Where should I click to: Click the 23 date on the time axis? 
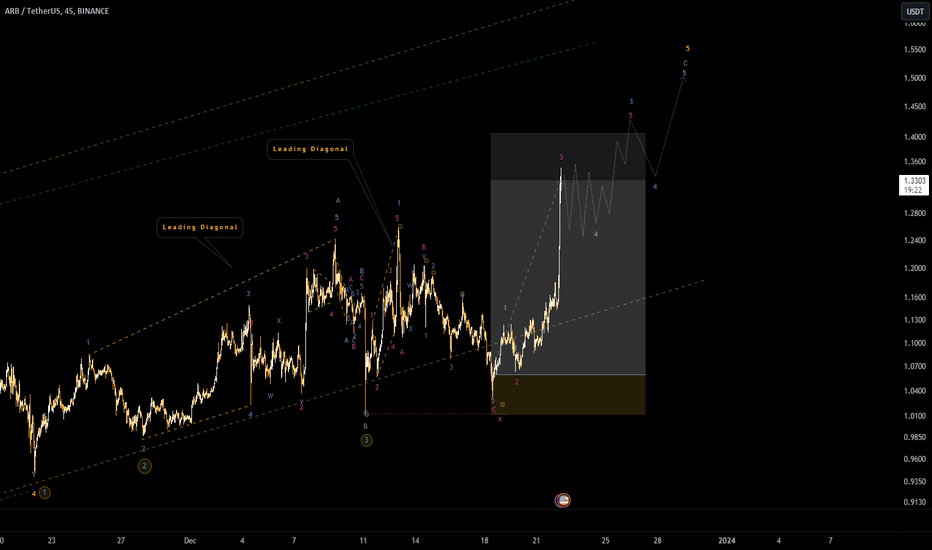[x=52, y=540]
